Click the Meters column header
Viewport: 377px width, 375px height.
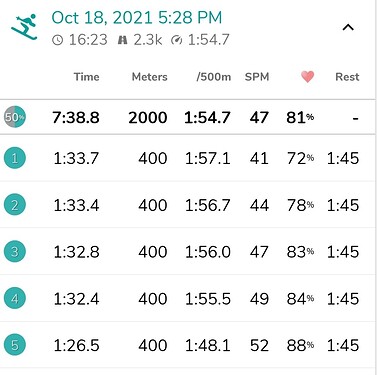150,77
